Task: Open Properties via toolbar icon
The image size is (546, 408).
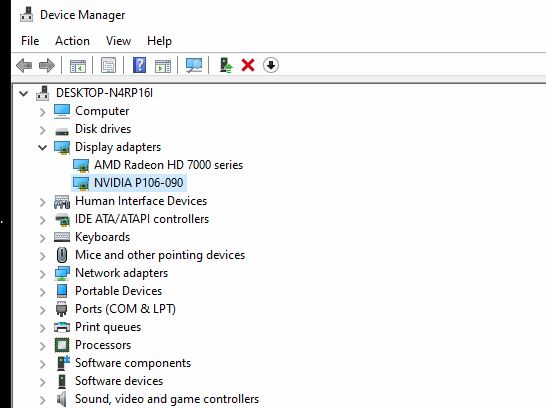Action: click(109, 65)
